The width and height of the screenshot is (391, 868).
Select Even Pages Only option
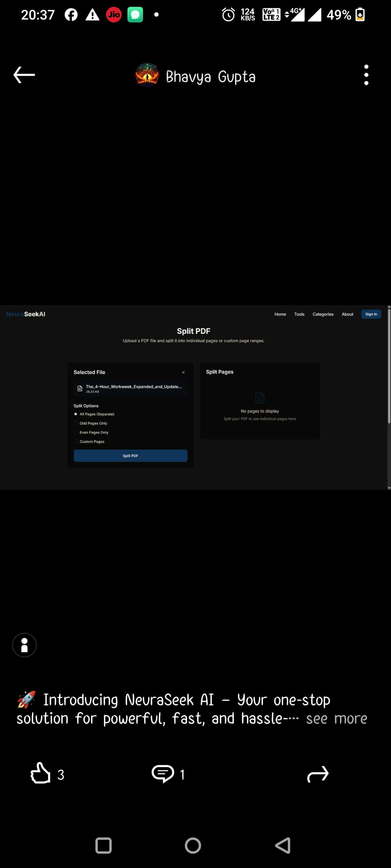coord(91,432)
